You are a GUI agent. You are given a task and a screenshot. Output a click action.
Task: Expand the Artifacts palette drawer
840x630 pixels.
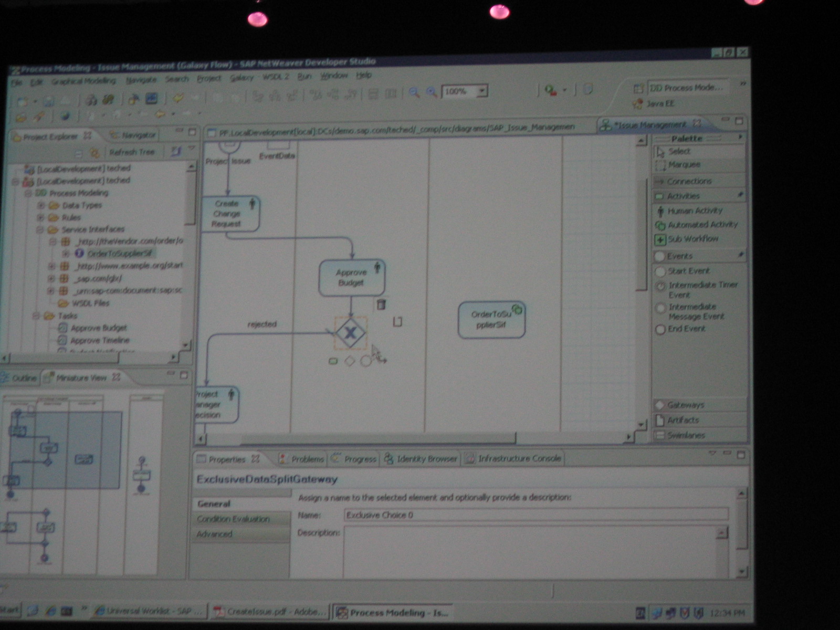[699, 420]
